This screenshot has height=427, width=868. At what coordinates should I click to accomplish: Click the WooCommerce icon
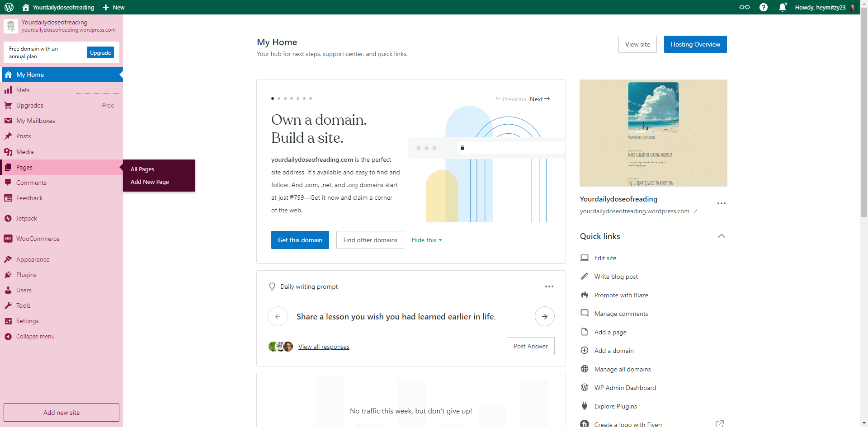pyautogui.click(x=8, y=239)
